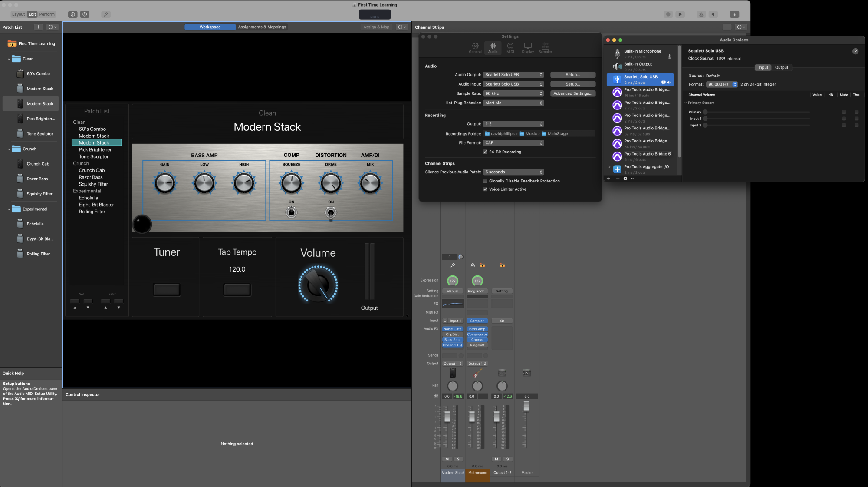
Task: Select the Razor Bass patch in sidebar
Action: [37, 179]
